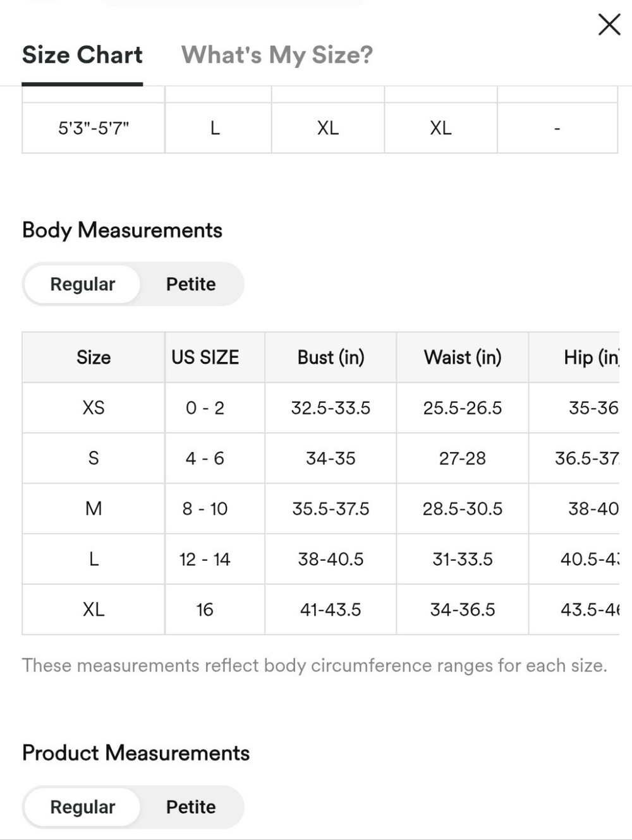
Task: Click the Bust (in) column header
Action: point(331,357)
